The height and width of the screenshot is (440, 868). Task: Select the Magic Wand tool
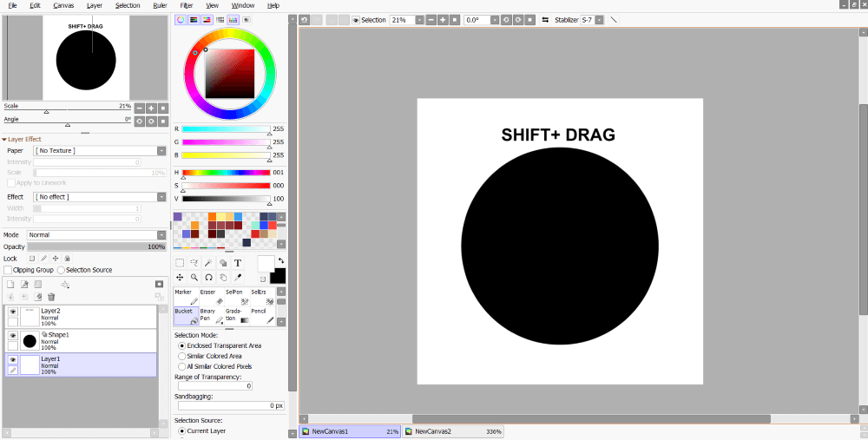[208, 263]
